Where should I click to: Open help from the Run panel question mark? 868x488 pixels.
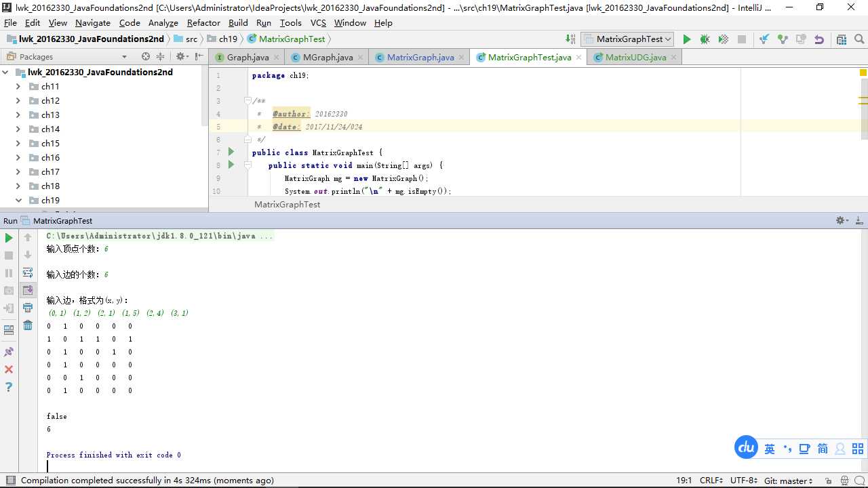[x=9, y=387]
